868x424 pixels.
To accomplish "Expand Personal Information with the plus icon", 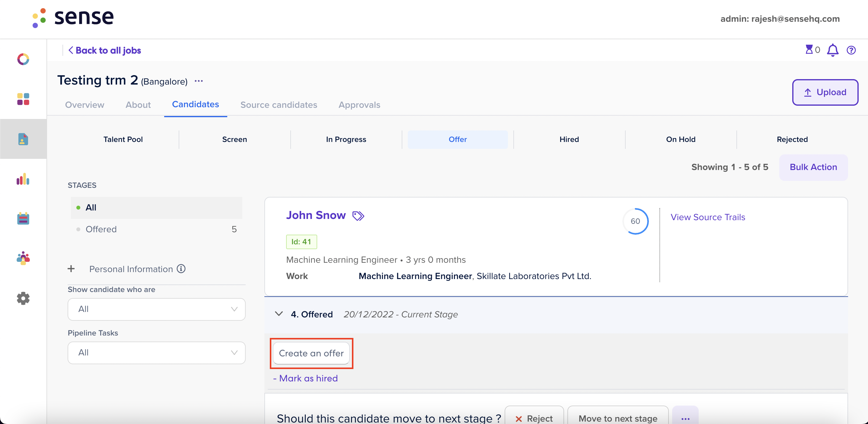I will pyautogui.click(x=71, y=268).
